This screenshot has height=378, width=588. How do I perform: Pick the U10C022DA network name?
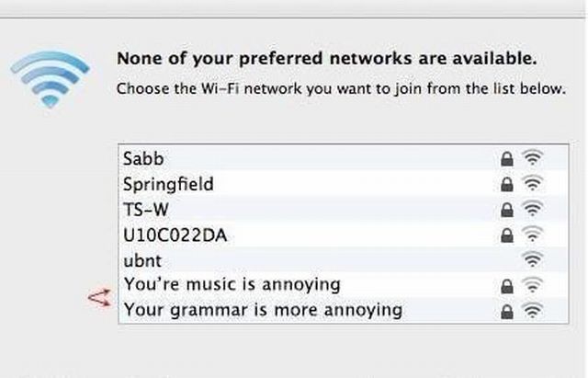click(174, 235)
